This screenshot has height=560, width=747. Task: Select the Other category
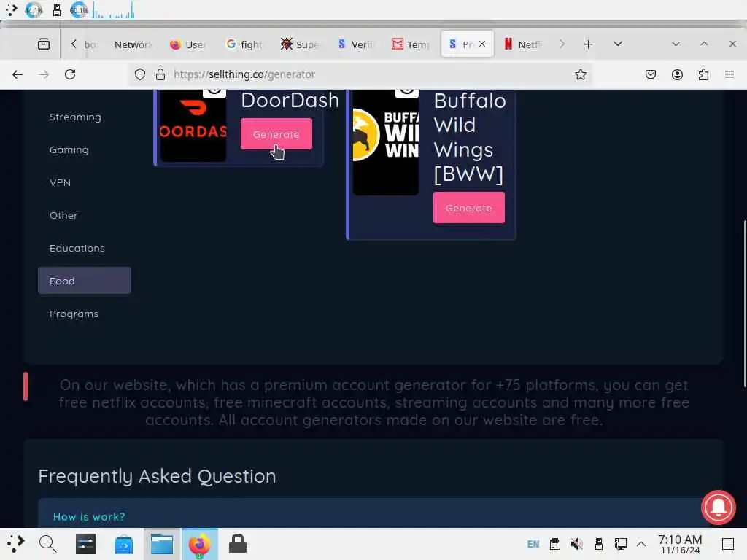point(63,215)
